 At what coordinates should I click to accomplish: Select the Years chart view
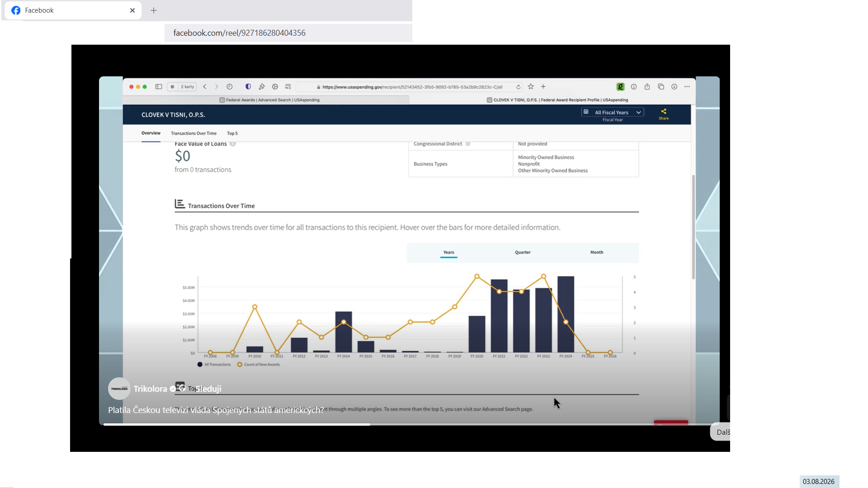tap(448, 253)
